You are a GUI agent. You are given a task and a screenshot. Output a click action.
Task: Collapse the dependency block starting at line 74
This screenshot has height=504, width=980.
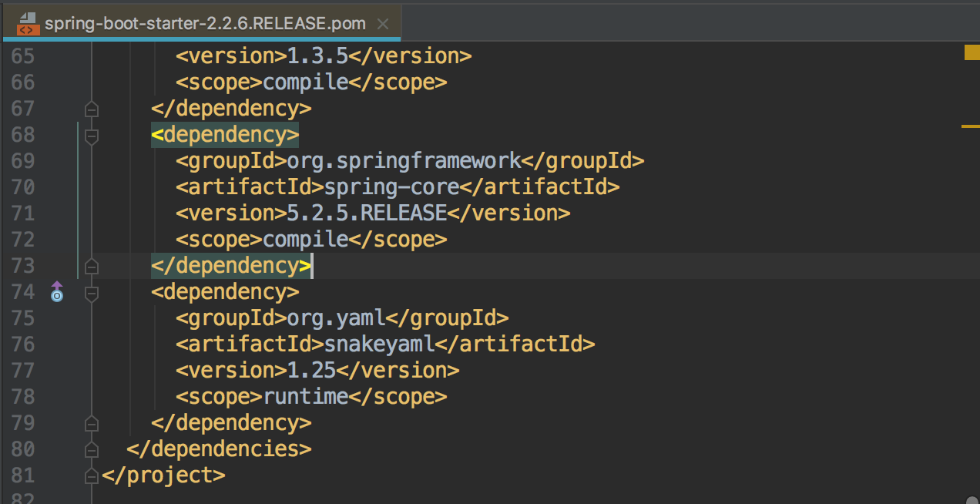coord(91,292)
